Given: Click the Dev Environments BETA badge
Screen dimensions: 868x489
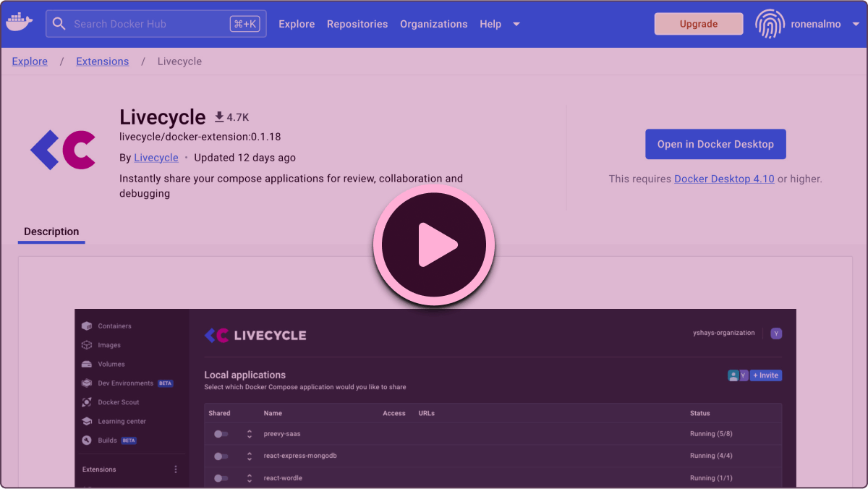Looking at the screenshot, I should [x=166, y=383].
